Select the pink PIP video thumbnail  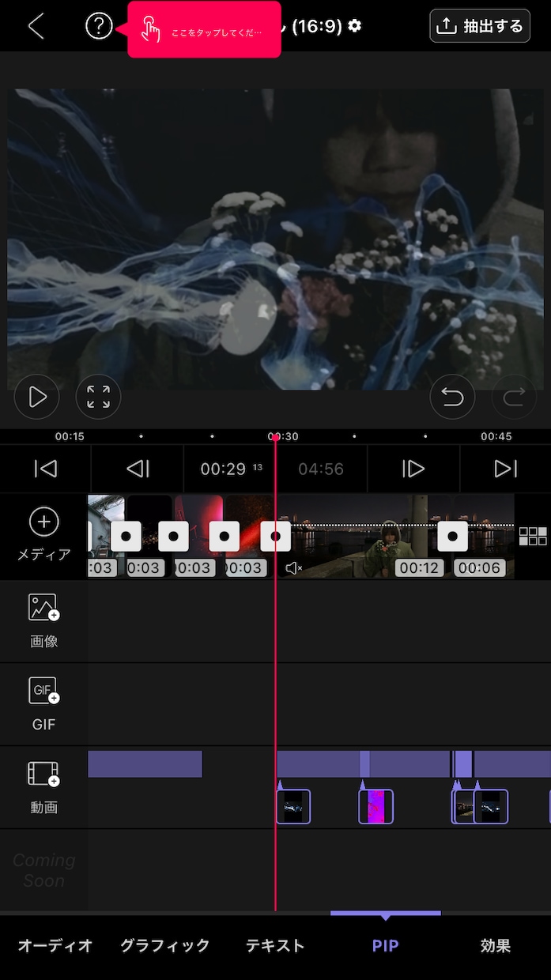pos(376,806)
